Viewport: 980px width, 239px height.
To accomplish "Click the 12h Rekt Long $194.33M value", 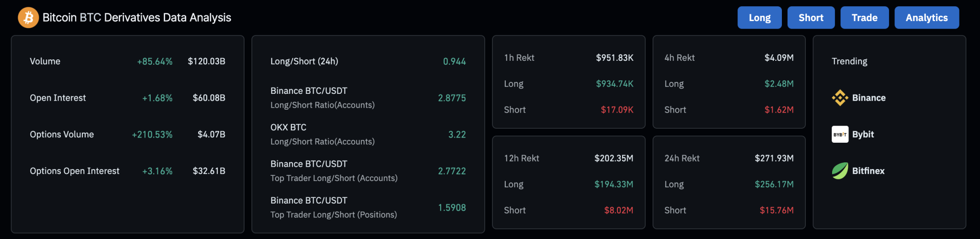I will pyautogui.click(x=613, y=184).
